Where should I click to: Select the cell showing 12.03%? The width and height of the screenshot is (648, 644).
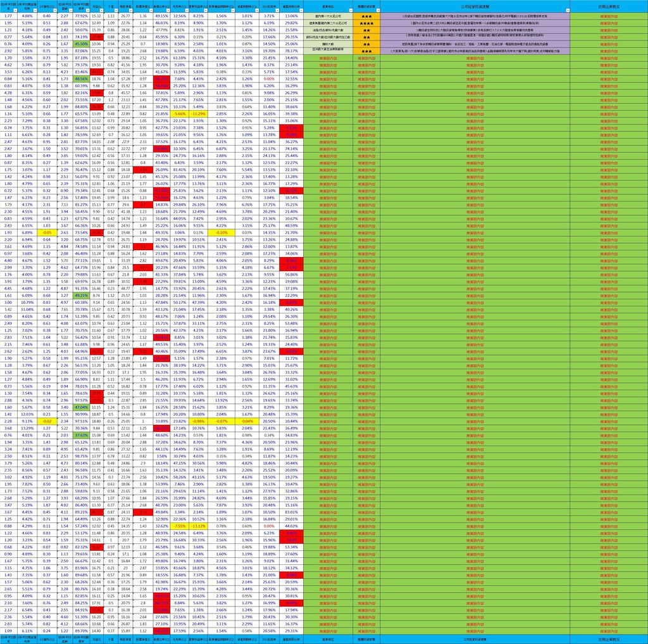pyautogui.click(x=27, y=414)
